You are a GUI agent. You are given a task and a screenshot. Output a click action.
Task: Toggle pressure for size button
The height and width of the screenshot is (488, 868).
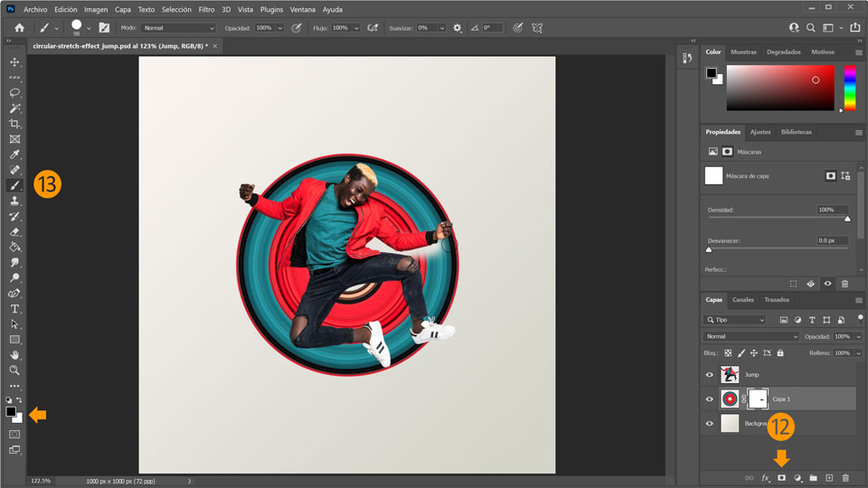(517, 28)
